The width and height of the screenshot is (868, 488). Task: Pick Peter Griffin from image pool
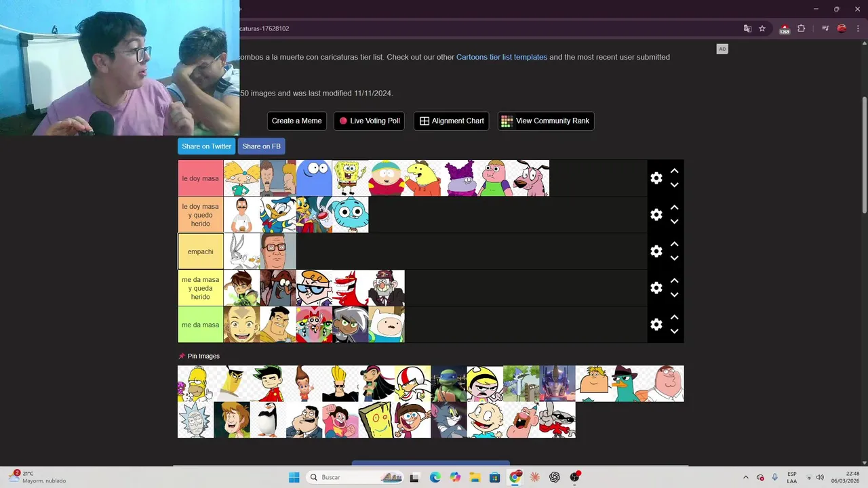click(x=665, y=384)
